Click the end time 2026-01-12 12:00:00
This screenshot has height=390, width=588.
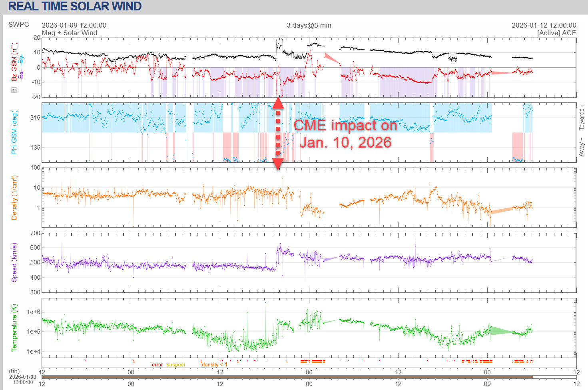tap(544, 25)
